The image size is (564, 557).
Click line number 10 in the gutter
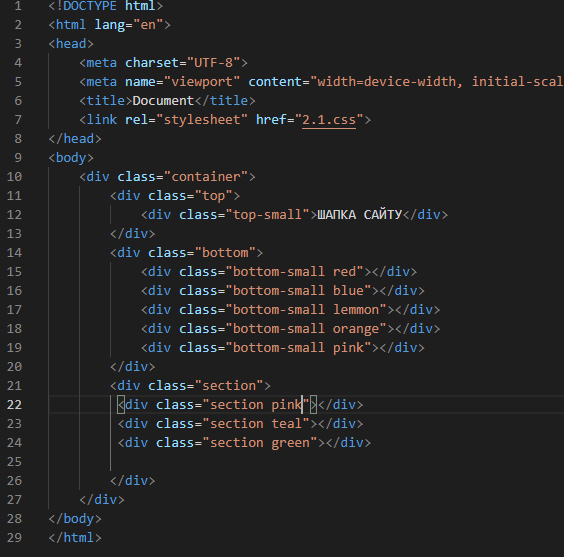(14, 177)
